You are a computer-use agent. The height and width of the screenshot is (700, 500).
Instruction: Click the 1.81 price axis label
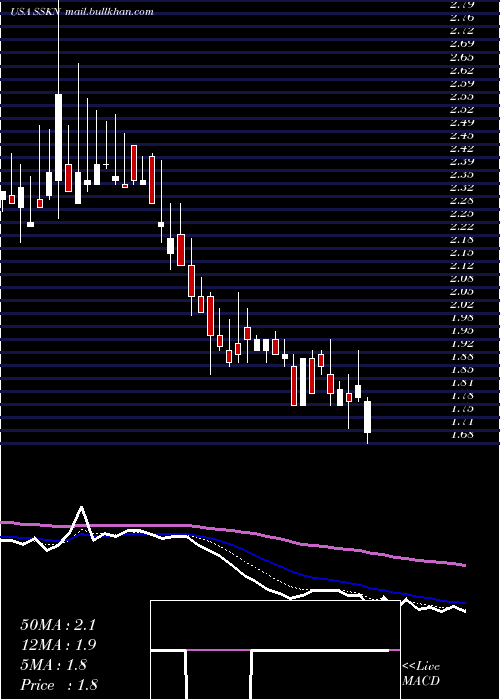coord(461,383)
